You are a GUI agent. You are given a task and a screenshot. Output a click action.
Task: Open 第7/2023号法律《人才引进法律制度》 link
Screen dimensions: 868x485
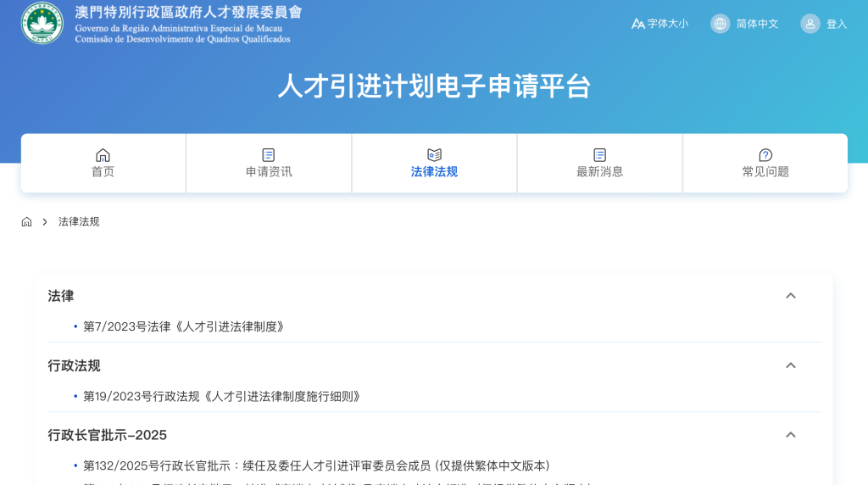click(183, 326)
